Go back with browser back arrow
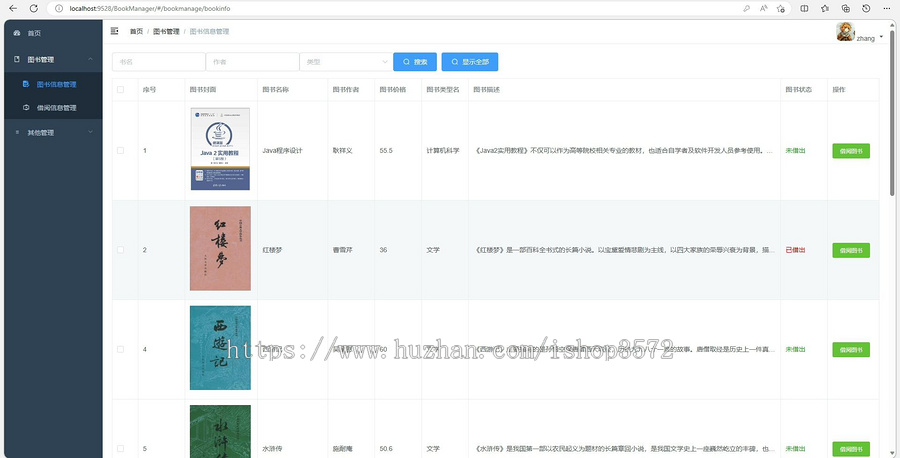900x458 pixels. 13,9
